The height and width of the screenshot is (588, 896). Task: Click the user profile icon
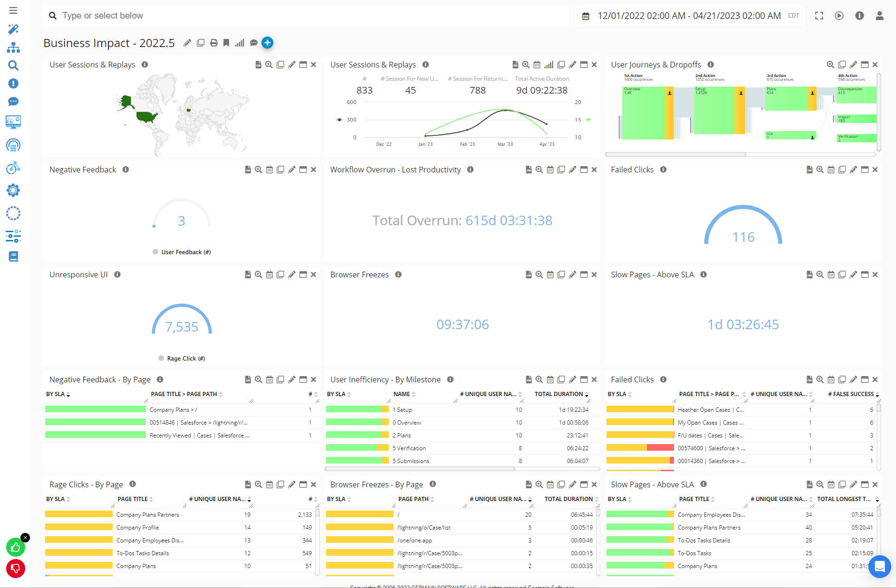click(x=879, y=16)
